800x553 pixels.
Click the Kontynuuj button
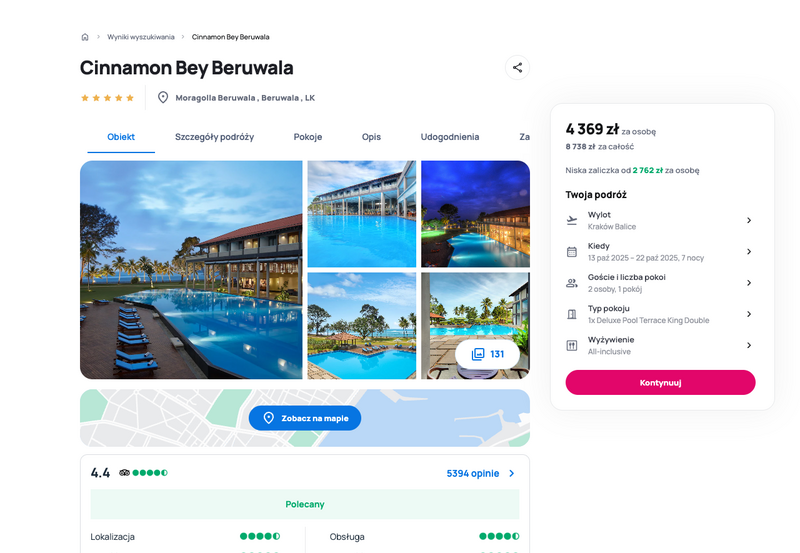660,383
